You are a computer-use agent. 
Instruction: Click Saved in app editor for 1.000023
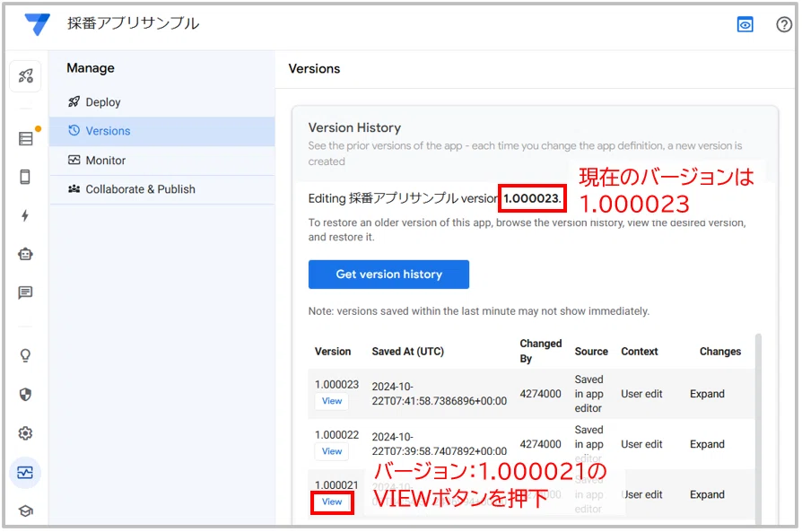coord(588,394)
